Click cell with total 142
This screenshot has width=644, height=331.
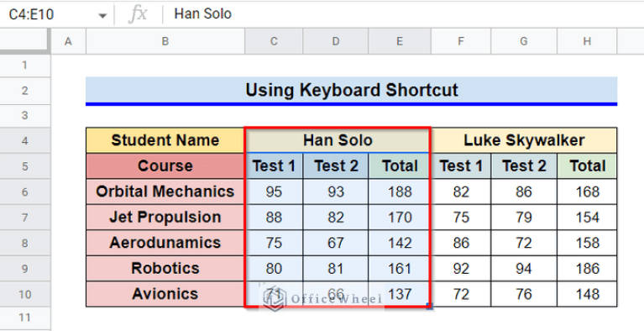[x=400, y=243]
